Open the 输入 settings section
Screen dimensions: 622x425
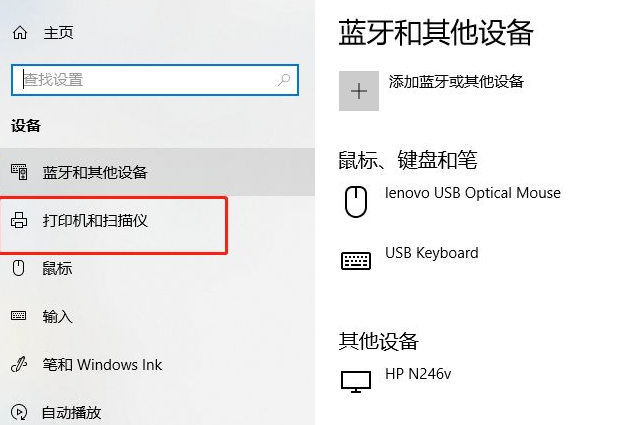tap(57, 316)
